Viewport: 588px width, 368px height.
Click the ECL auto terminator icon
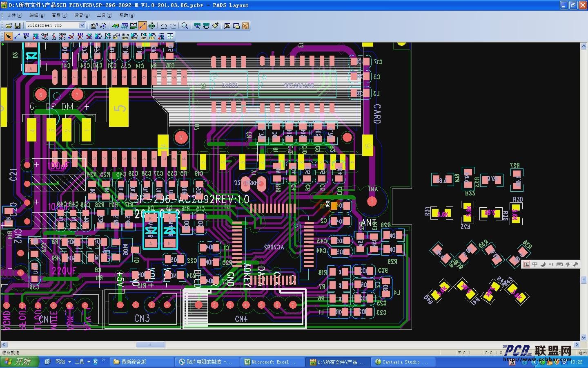tap(152, 36)
